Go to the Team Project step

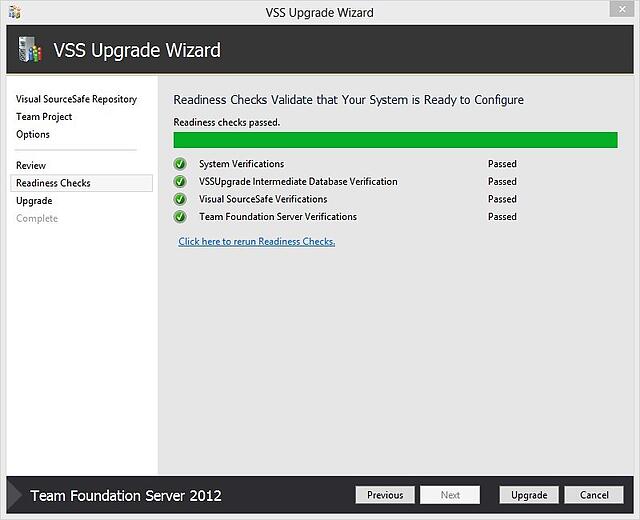pos(44,117)
